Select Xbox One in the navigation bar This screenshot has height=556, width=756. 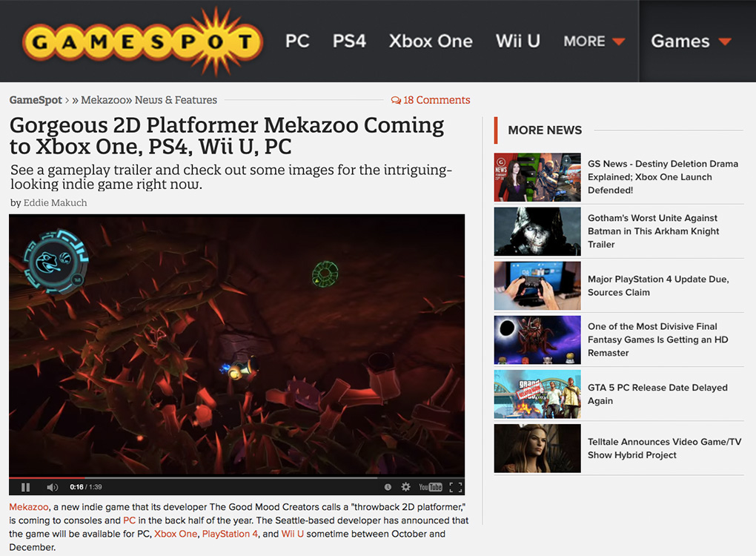coord(431,41)
